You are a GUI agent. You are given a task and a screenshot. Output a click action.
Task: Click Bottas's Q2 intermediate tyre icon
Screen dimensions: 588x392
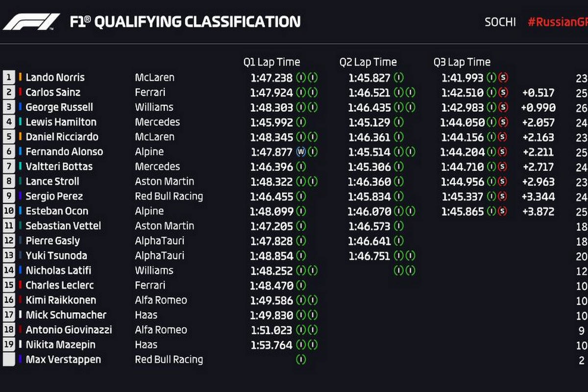(399, 167)
